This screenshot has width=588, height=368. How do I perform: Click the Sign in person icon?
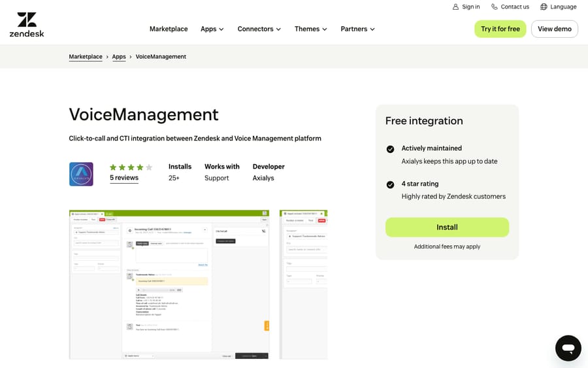pos(455,7)
